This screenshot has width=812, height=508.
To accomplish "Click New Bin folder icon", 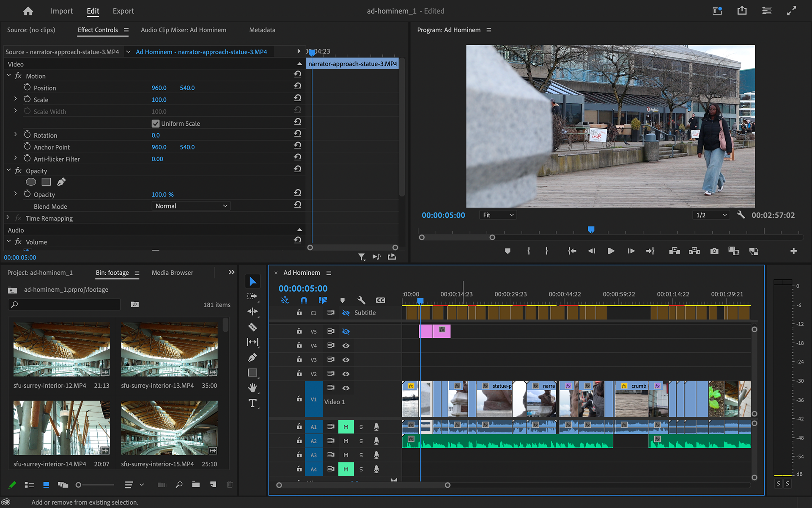I will point(196,485).
